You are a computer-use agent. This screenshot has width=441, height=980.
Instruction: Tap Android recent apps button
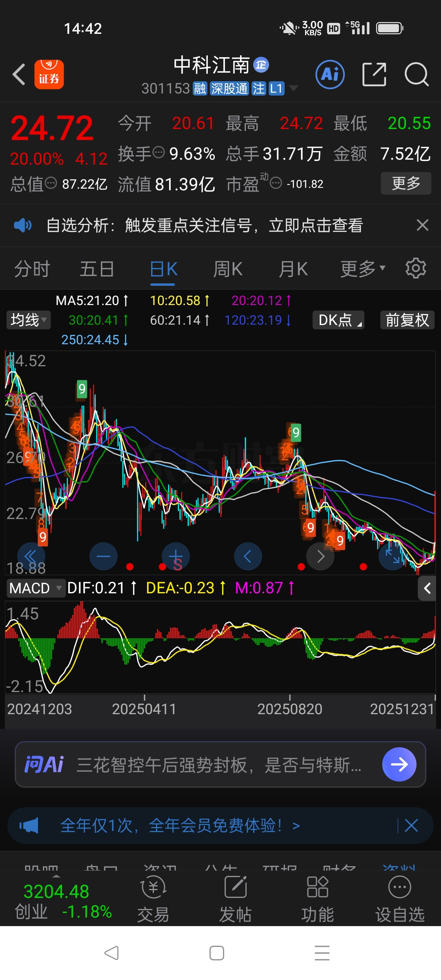[x=322, y=953]
